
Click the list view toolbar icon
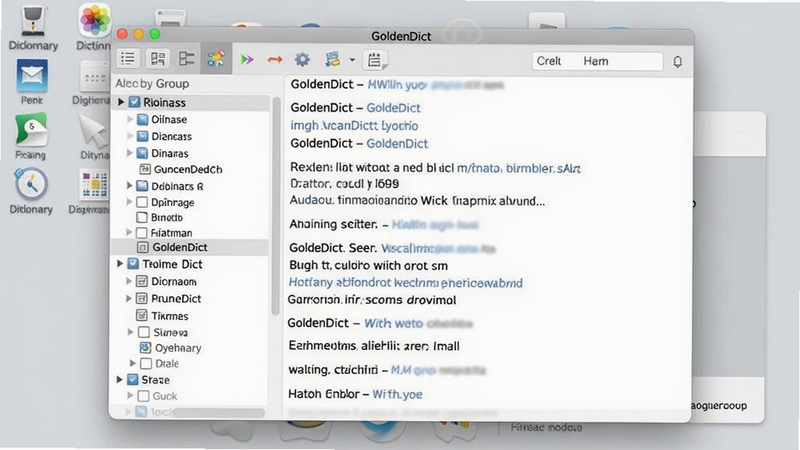pyautogui.click(x=128, y=59)
